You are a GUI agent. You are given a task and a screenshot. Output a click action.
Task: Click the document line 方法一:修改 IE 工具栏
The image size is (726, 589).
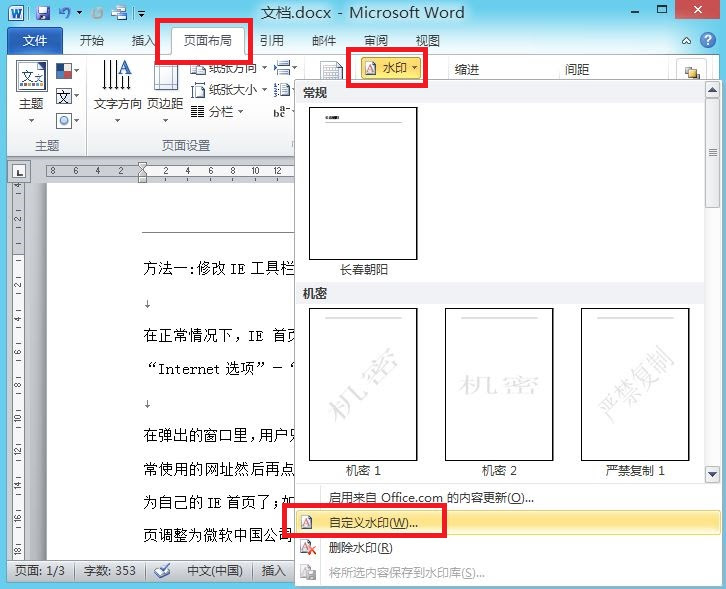[219, 268]
